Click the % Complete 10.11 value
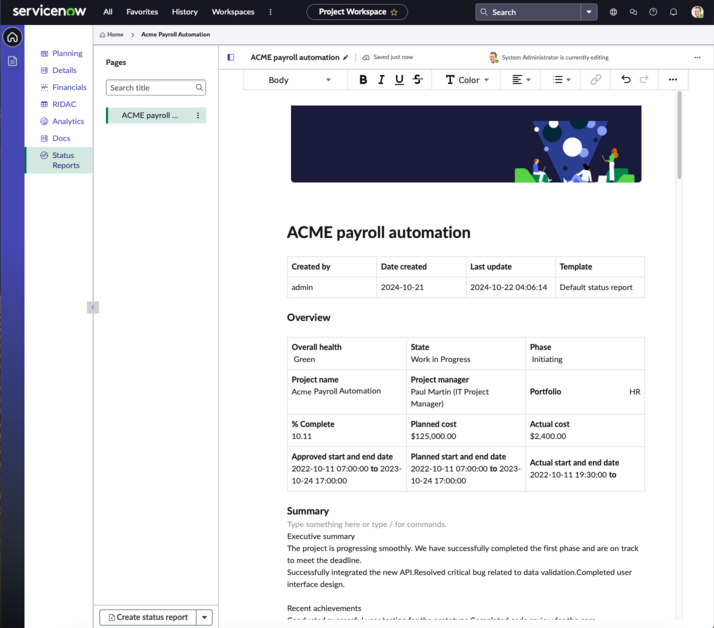This screenshot has width=714, height=628. coord(301,436)
